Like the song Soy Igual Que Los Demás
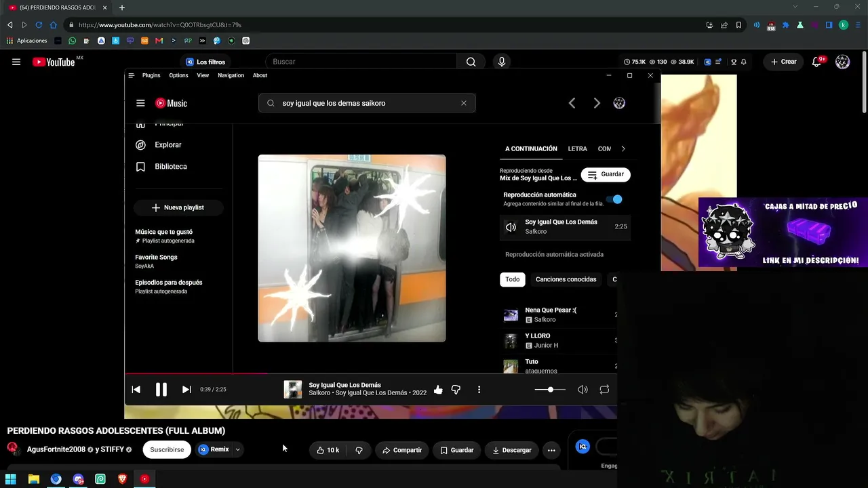The width and height of the screenshot is (868, 488). 438,390
